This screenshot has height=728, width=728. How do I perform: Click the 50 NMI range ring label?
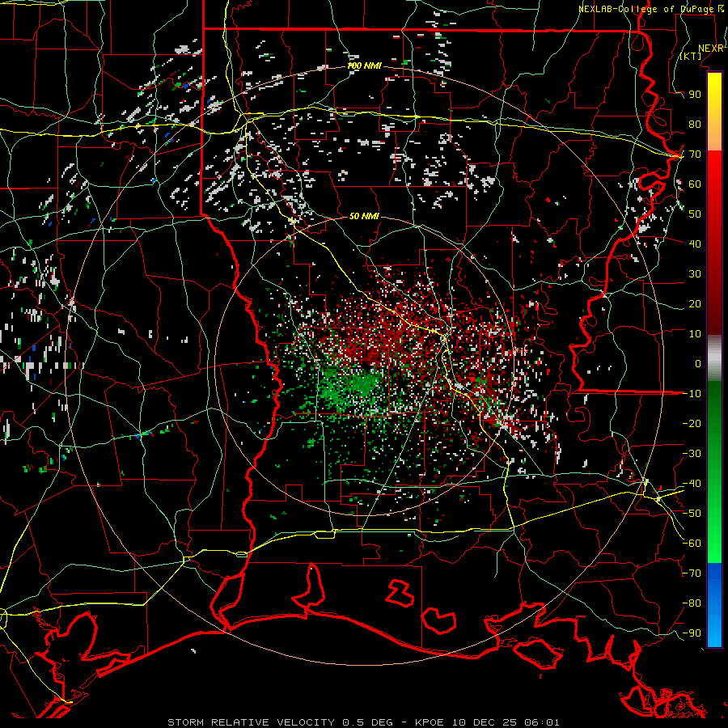[x=365, y=216]
